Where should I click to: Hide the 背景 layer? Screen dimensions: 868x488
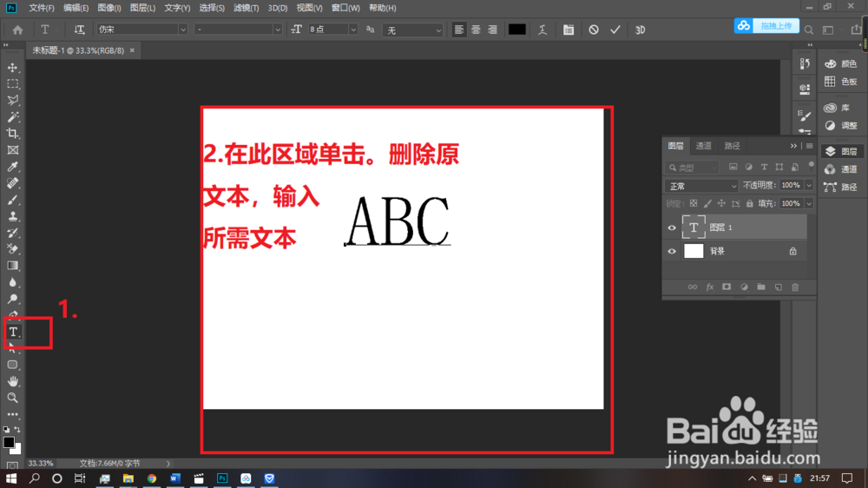[672, 252]
